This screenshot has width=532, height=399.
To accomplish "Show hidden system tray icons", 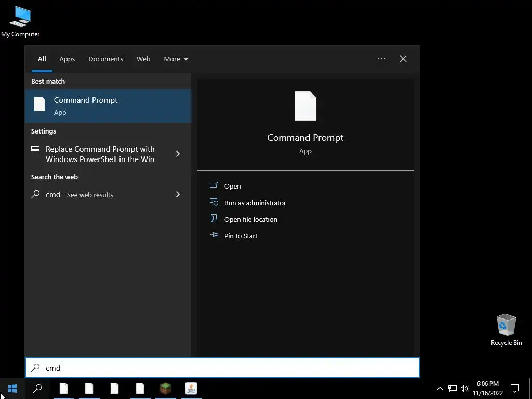I will (440, 389).
